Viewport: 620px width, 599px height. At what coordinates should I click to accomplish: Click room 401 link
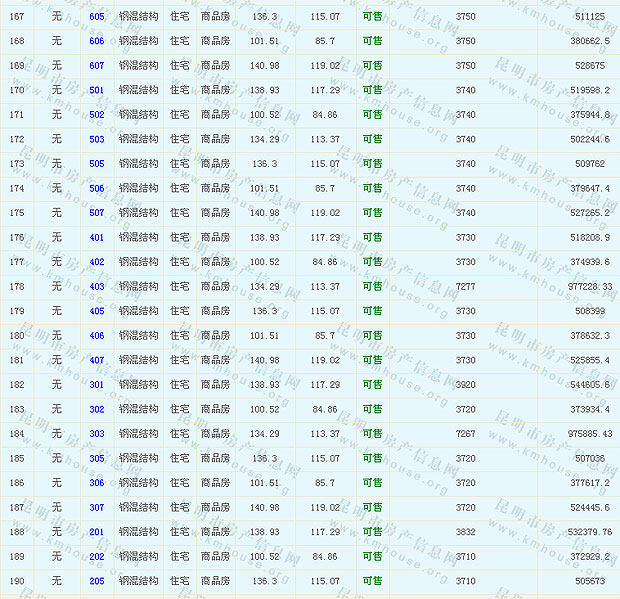(96, 237)
